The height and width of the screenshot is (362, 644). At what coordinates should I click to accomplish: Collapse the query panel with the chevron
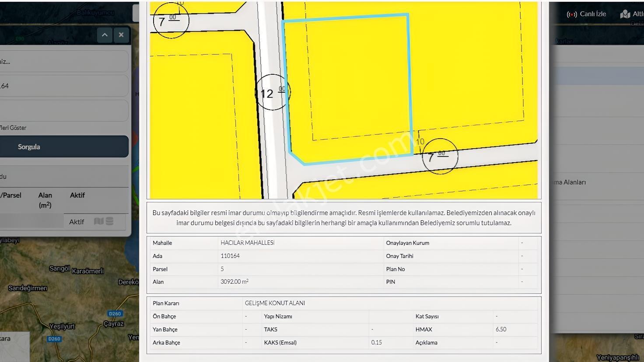tap(105, 35)
